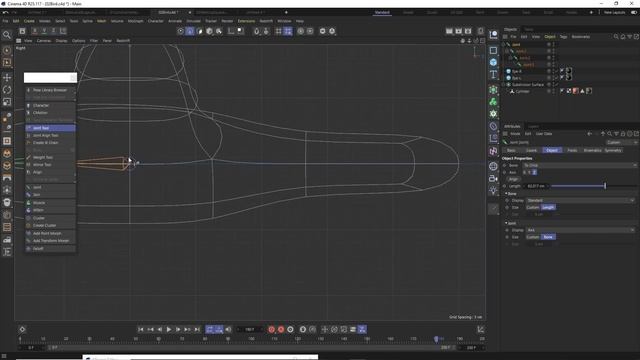Adjust the Length slider handle
The width and height of the screenshot is (640, 360).
(605, 186)
